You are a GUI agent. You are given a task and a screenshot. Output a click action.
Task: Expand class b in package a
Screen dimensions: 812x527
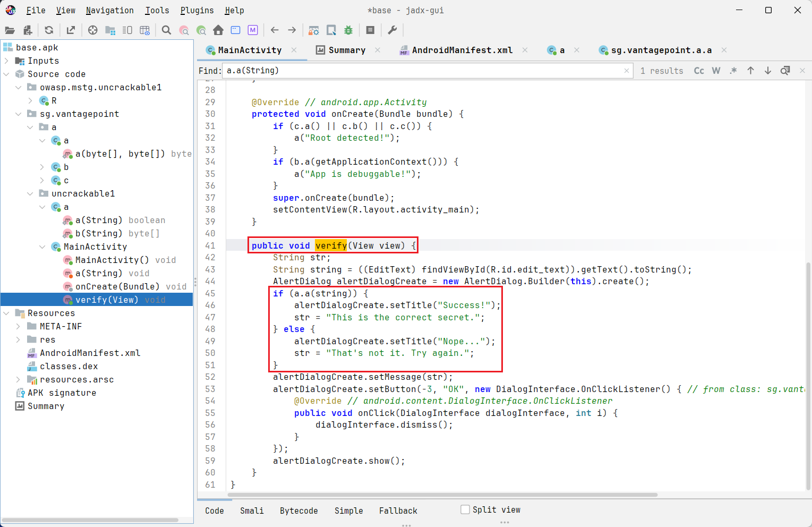coord(42,167)
